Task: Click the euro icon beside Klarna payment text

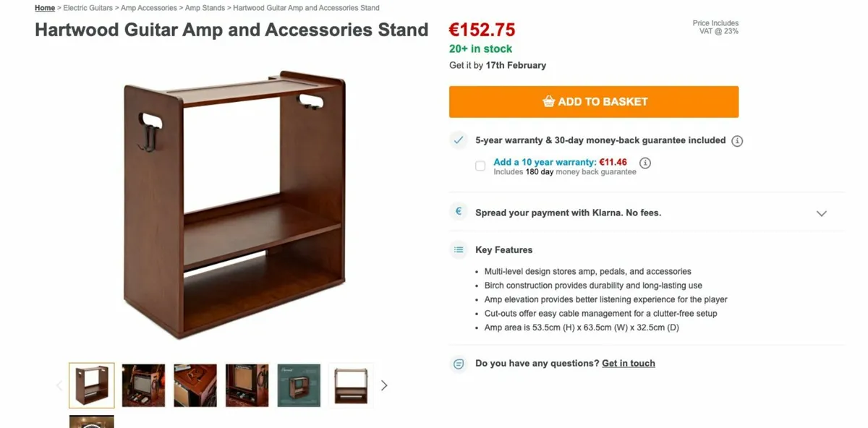Action: point(458,211)
